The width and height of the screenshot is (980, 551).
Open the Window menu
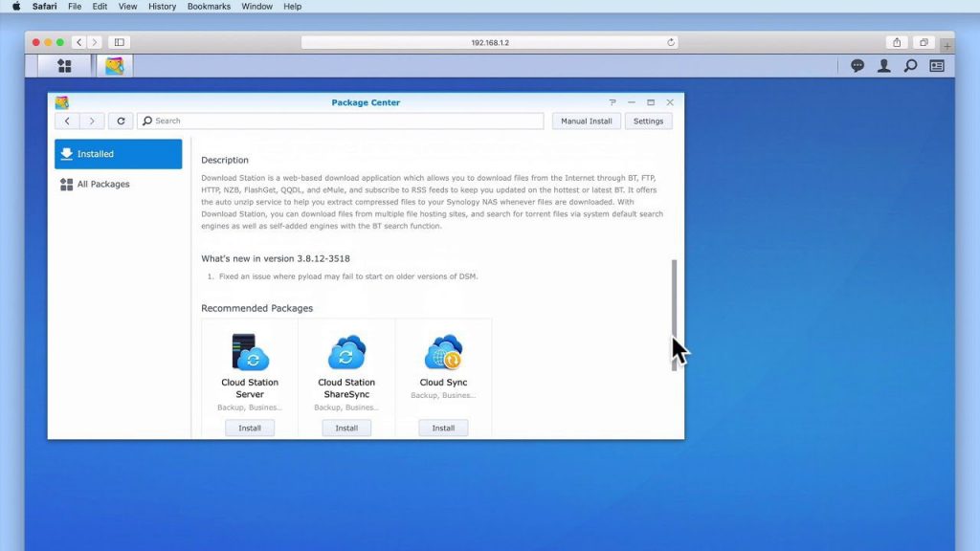(x=256, y=7)
